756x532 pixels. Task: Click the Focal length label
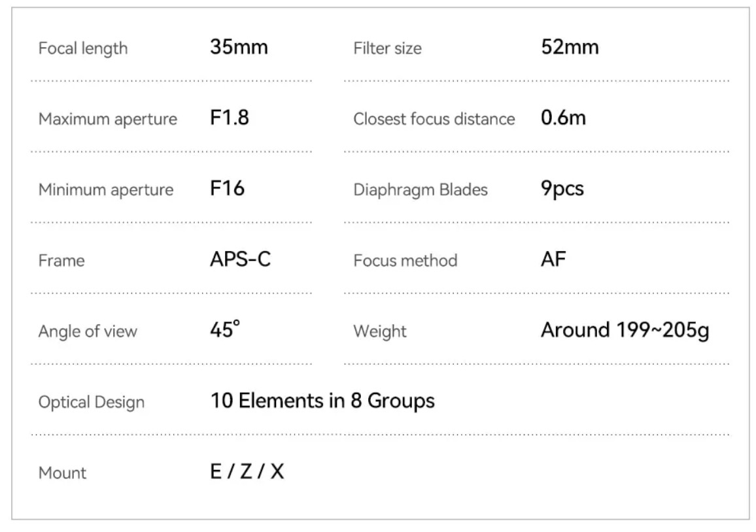coord(83,48)
